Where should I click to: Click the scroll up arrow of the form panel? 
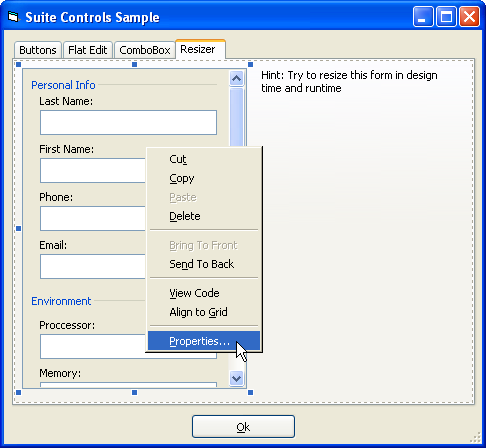[x=237, y=78]
